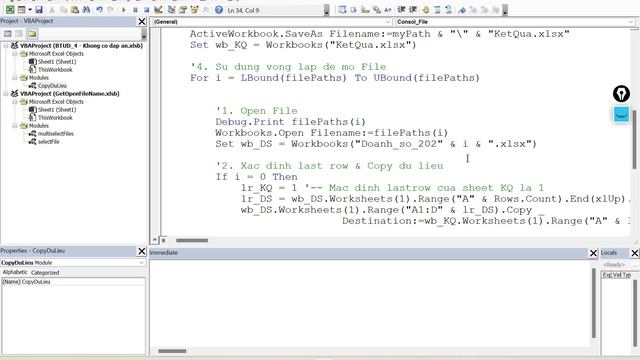640x360 pixels.
Task: Open Find with the binoculars icon
Action: 86,10
